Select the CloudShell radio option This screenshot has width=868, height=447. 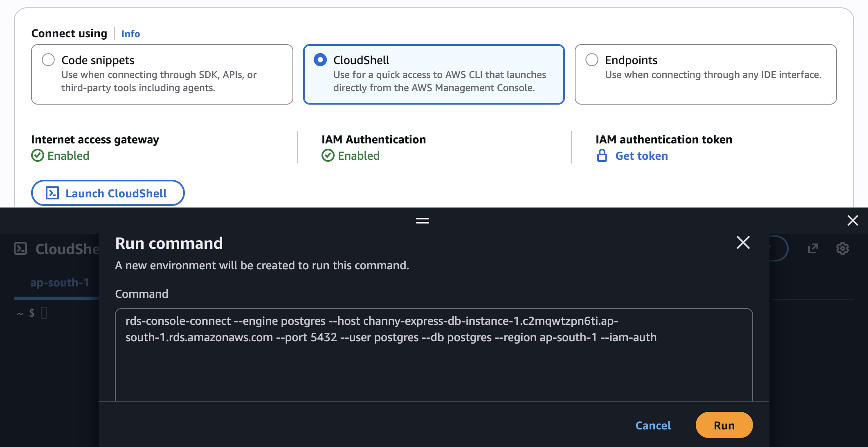[x=320, y=60]
